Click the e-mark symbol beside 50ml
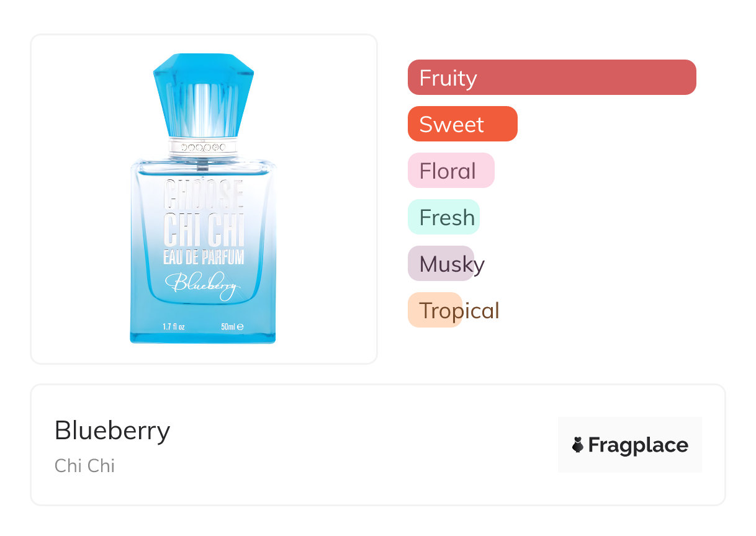The width and height of the screenshot is (756, 536). 240,326
